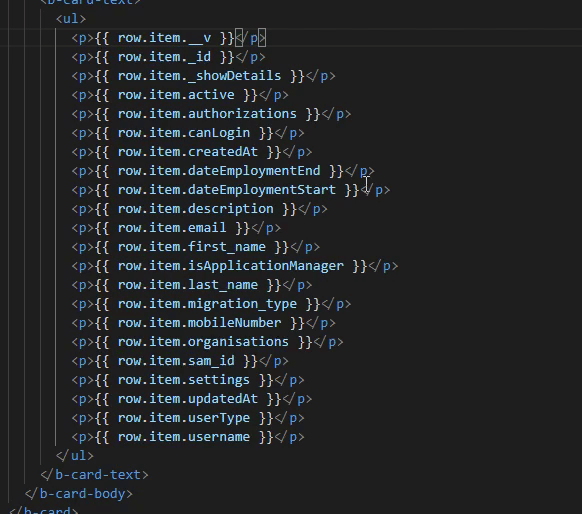The width and height of the screenshot is (582, 514).
Task: Click the description property line
Action: [199, 209]
